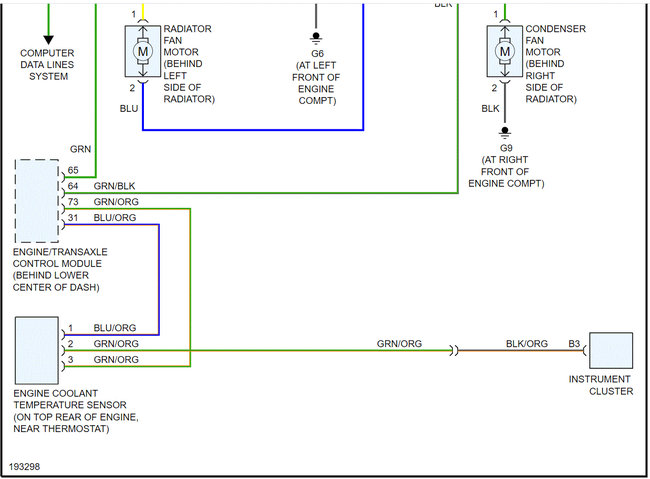650x479 pixels.
Task: Select the G6 label text
Action: 317,54
